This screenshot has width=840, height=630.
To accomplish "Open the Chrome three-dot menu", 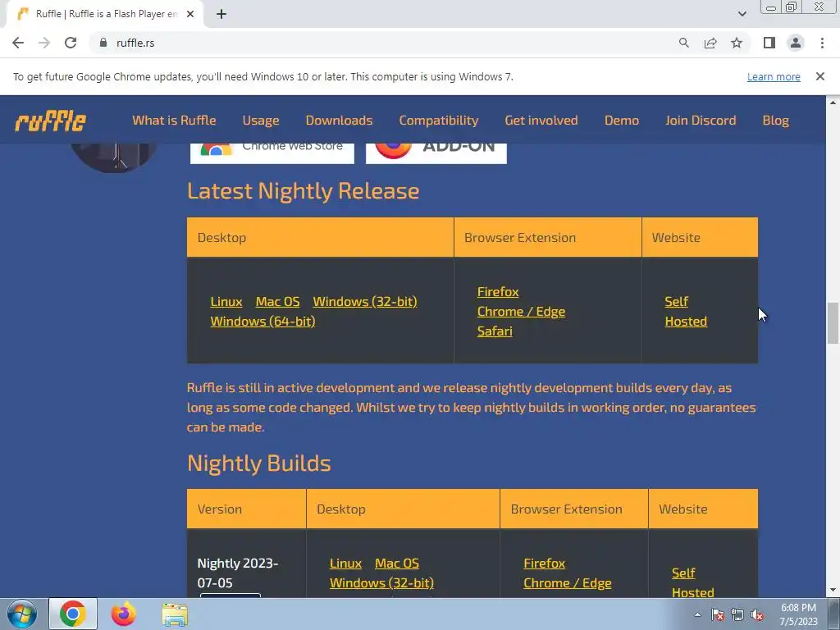I will pyautogui.click(x=822, y=43).
